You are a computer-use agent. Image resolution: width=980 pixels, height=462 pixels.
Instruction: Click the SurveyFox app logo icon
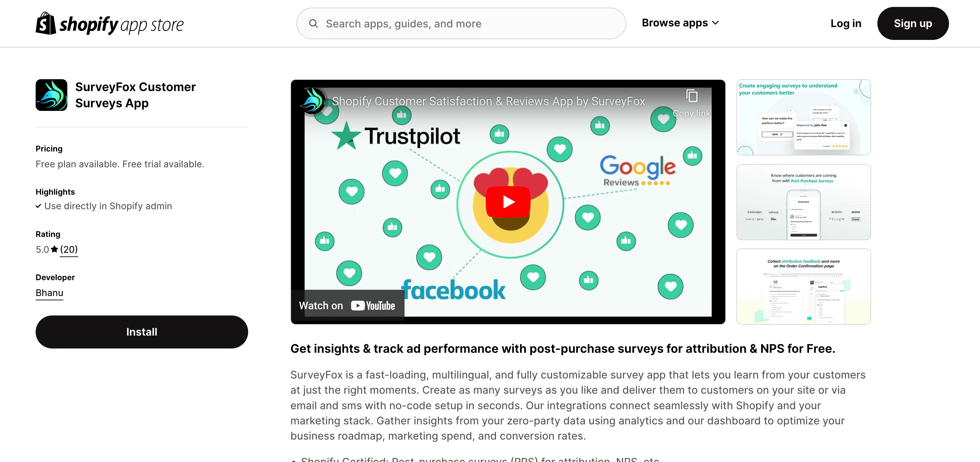tap(51, 95)
